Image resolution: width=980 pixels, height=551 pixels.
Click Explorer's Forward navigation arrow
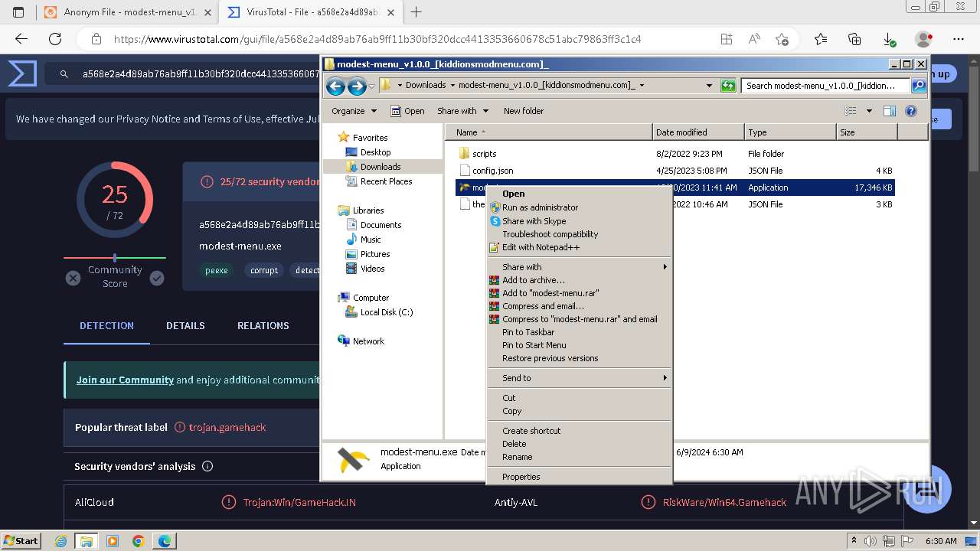(x=357, y=86)
